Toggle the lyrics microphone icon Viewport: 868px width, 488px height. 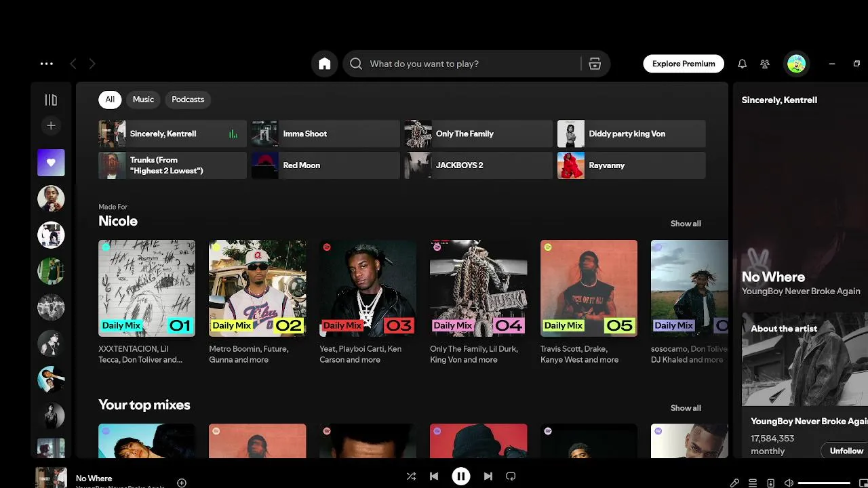(x=734, y=483)
